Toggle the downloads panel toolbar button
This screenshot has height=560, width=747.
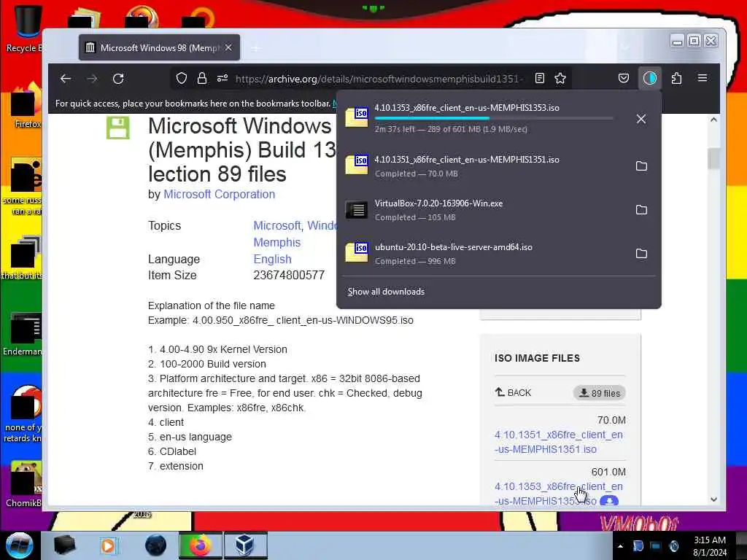pyautogui.click(x=650, y=79)
